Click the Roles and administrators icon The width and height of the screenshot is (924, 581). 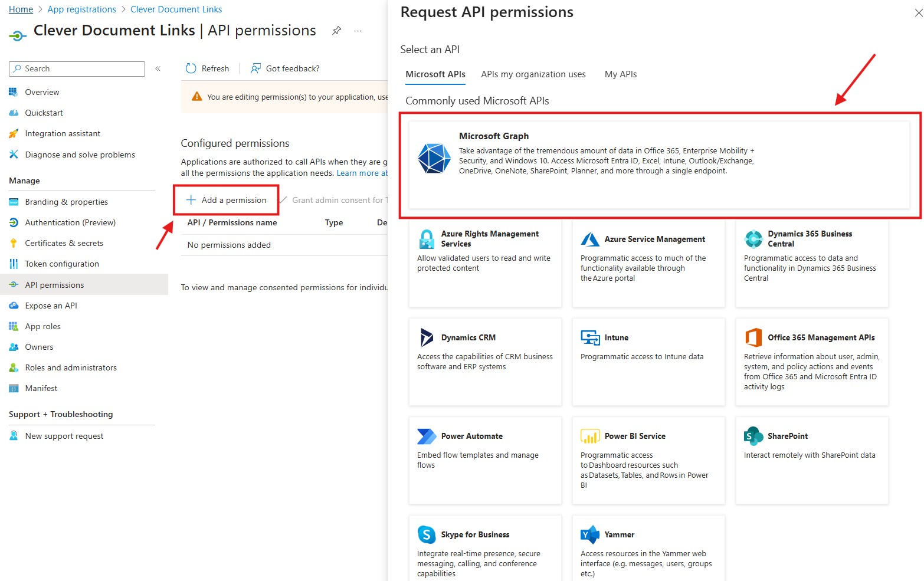14,367
